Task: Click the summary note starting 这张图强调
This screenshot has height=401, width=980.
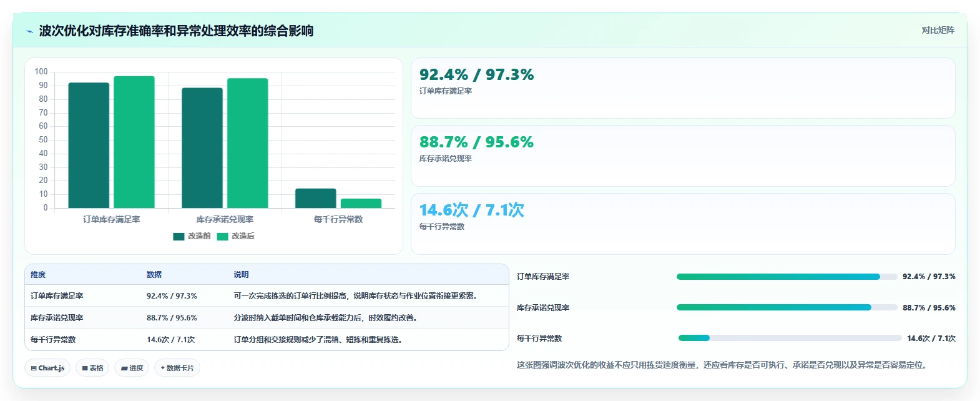Action: pyautogui.click(x=723, y=365)
